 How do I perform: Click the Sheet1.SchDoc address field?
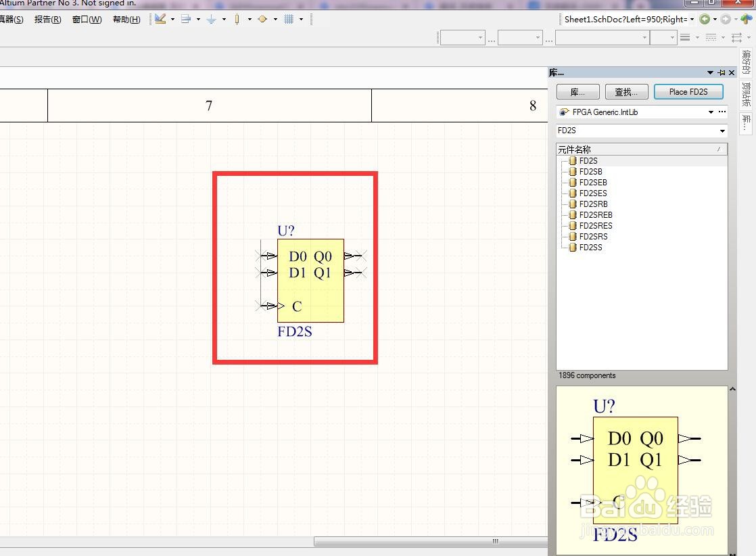point(625,20)
